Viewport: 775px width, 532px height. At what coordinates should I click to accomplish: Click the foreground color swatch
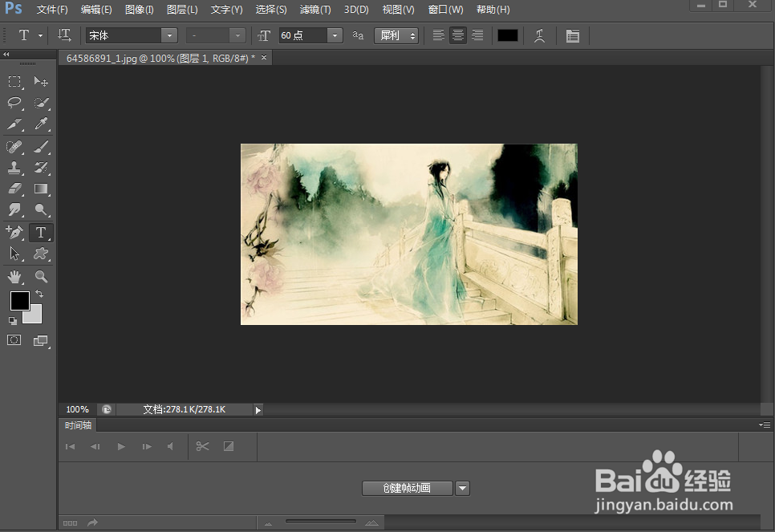(x=20, y=301)
